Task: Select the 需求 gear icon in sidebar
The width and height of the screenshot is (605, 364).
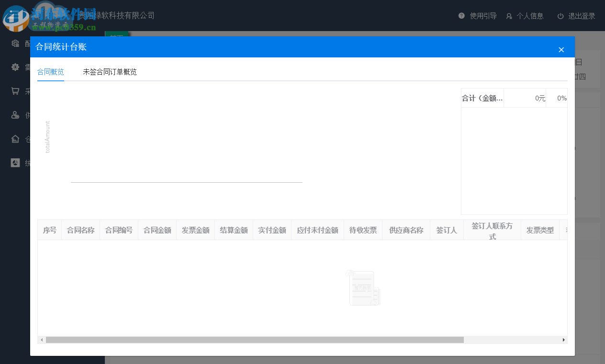Action: (14, 67)
